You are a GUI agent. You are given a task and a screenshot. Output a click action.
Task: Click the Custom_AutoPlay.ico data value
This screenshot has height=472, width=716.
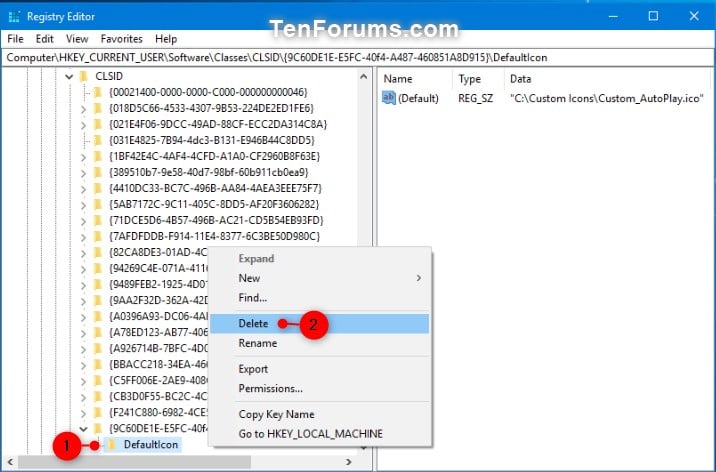click(607, 98)
